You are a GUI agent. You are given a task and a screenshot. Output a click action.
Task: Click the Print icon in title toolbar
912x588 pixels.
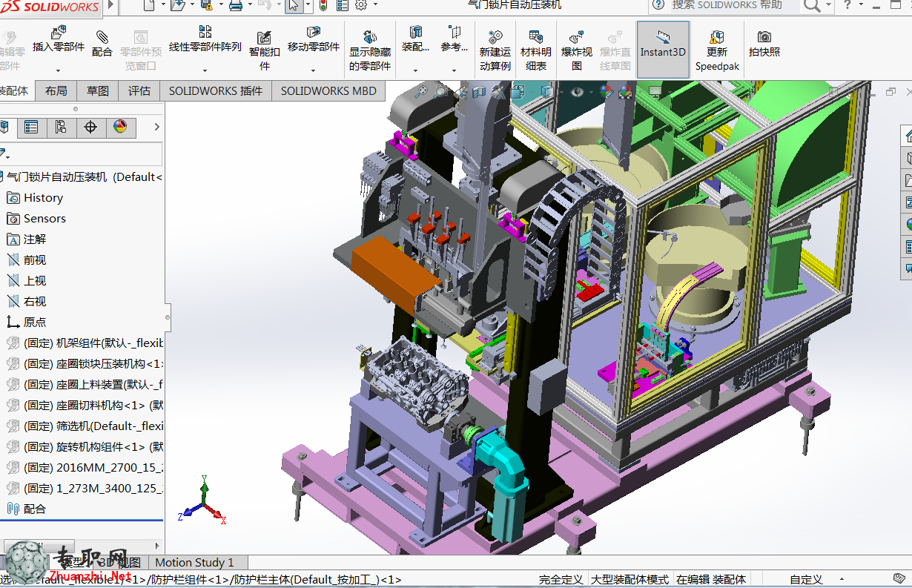point(236,6)
